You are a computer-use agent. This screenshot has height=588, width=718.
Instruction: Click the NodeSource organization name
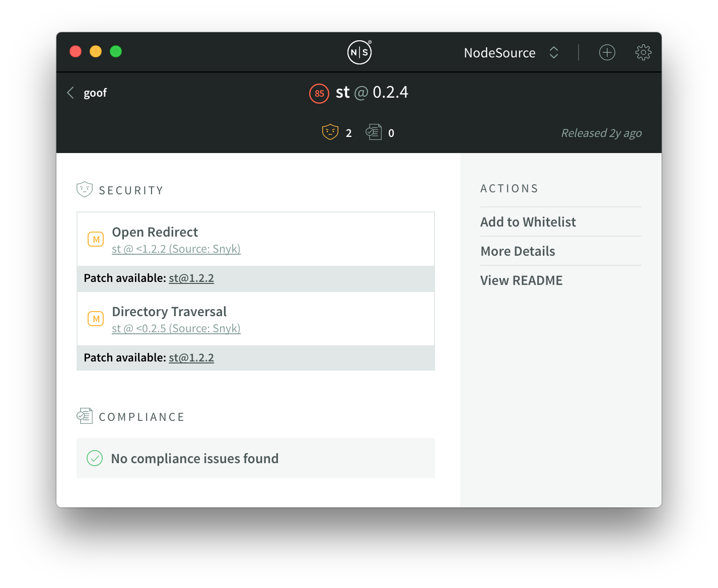point(500,53)
